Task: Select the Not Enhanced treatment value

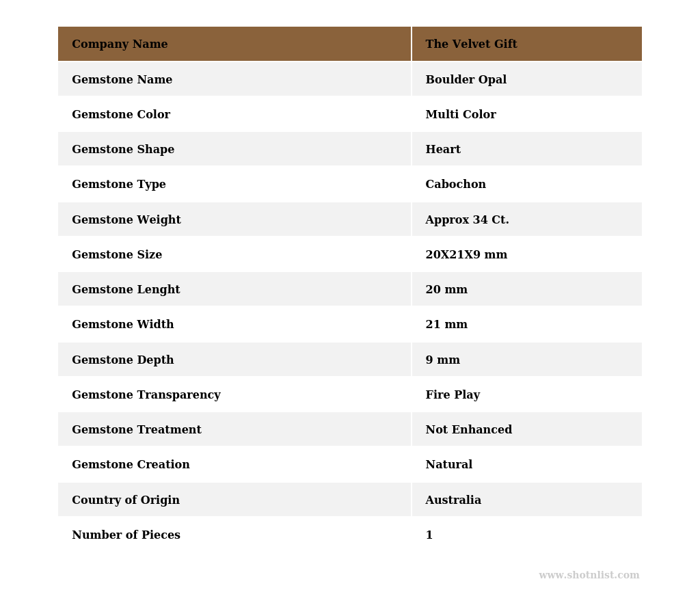Action: [468, 430]
